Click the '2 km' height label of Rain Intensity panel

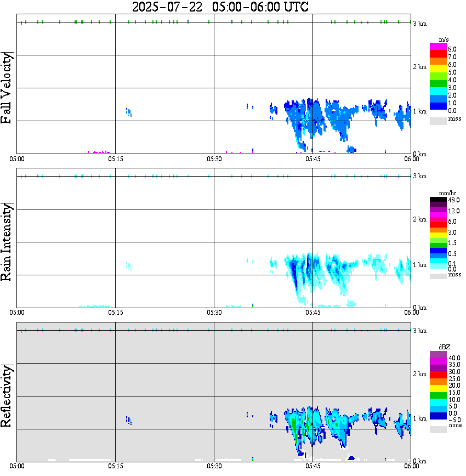420,219
